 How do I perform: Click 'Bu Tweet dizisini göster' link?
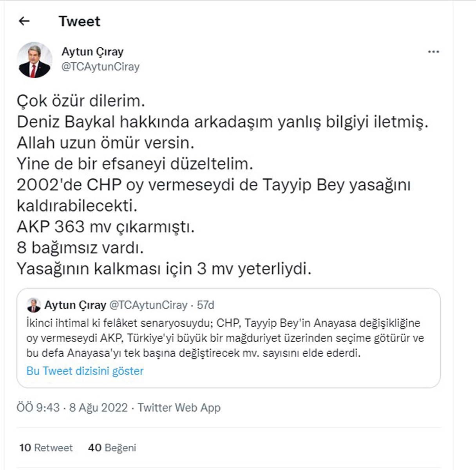point(84,371)
